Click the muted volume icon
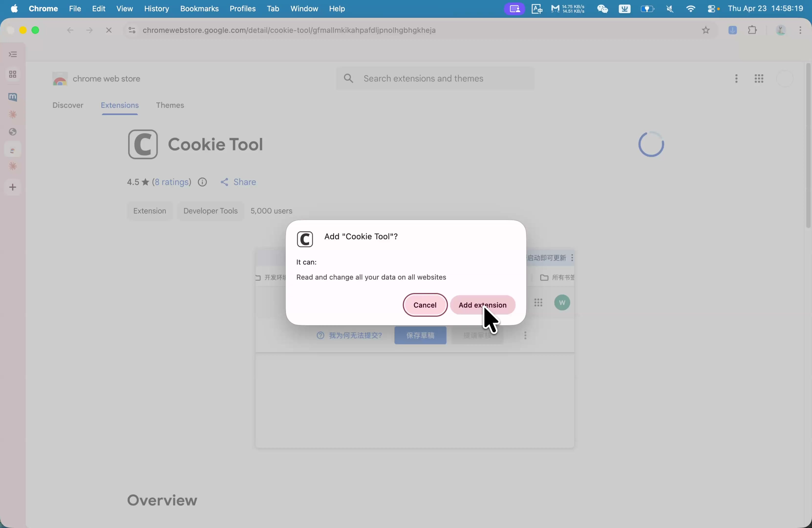Image resolution: width=812 pixels, height=528 pixels. coord(669,9)
